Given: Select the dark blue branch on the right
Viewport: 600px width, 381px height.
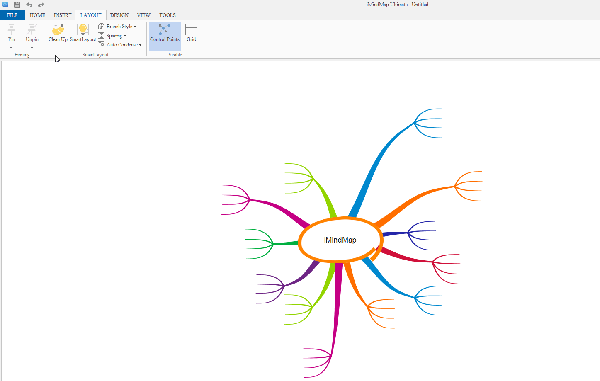Looking at the screenshot, I should tap(395, 233).
